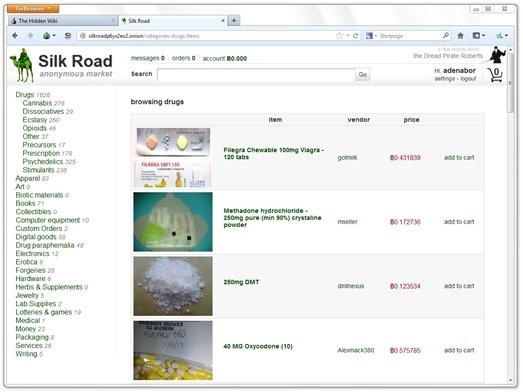Add 250mg DMT to cart

point(459,286)
